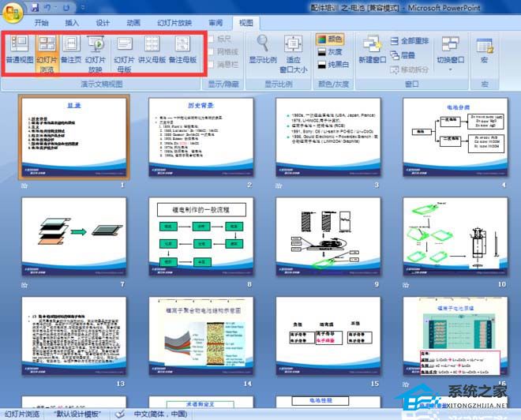Open 备注母版 notes master view
The height and width of the screenshot is (420, 521).
point(183,51)
